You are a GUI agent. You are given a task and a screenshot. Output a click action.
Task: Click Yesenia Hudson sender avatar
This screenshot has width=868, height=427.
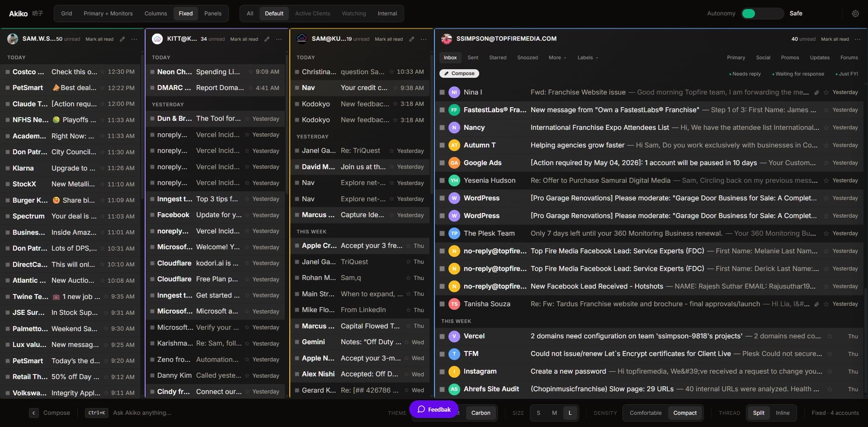[x=454, y=180]
